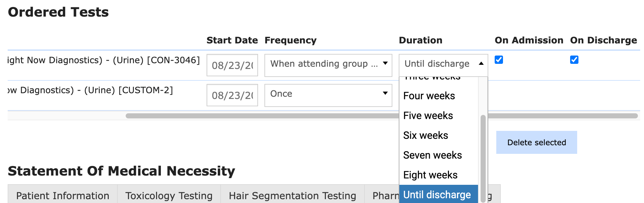The image size is (644, 203).
Task: Click the horizontal scrollbar below the tests table
Action: pos(256,116)
